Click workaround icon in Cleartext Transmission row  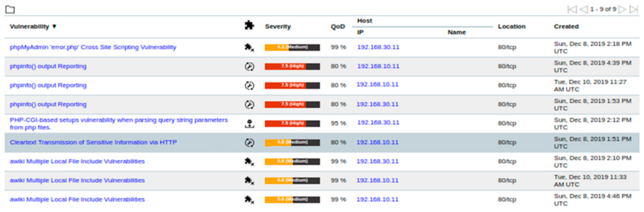click(249, 143)
